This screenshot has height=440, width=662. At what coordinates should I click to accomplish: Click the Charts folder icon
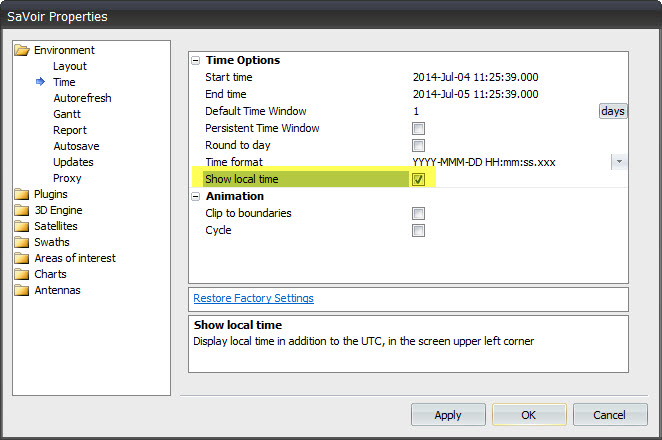point(22,274)
